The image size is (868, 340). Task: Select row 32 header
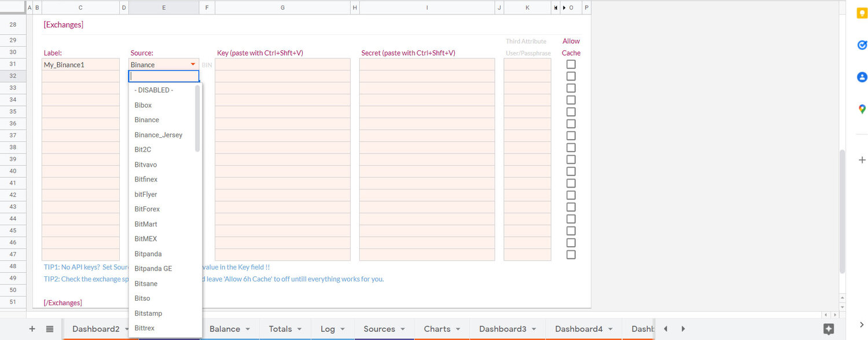[13, 76]
